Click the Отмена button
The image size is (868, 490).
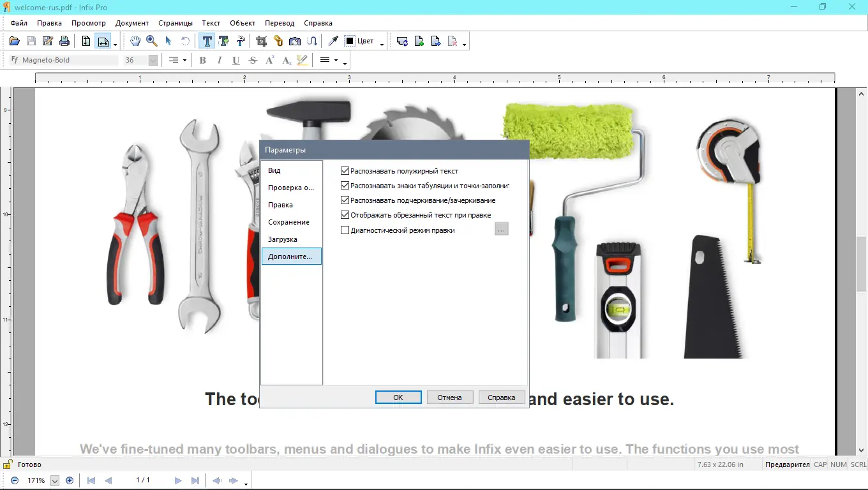pos(449,397)
